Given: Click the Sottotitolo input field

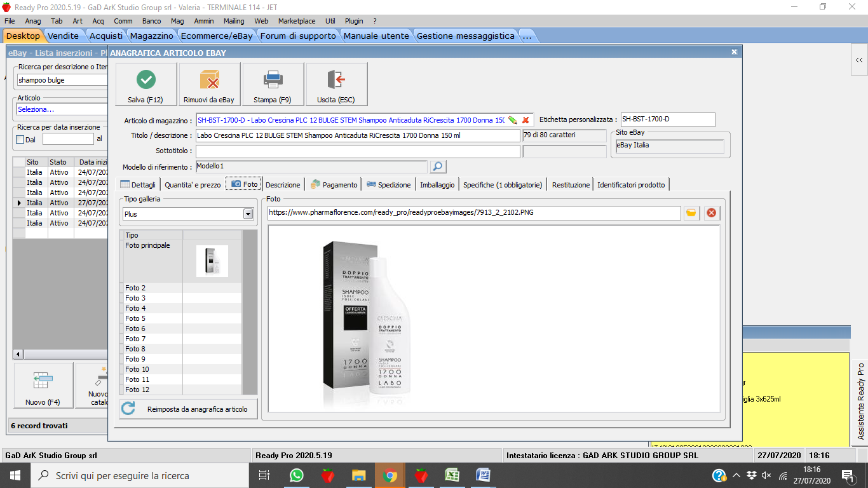Looking at the screenshot, I should pos(358,151).
